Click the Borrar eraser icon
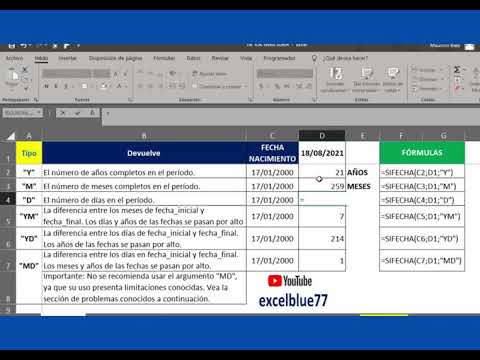Viewport: 480px width, 360px height. [x=457, y=89]
